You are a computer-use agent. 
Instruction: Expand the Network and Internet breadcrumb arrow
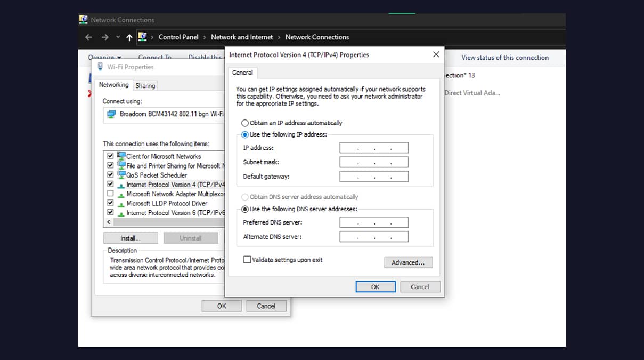(x=276, y=37)
